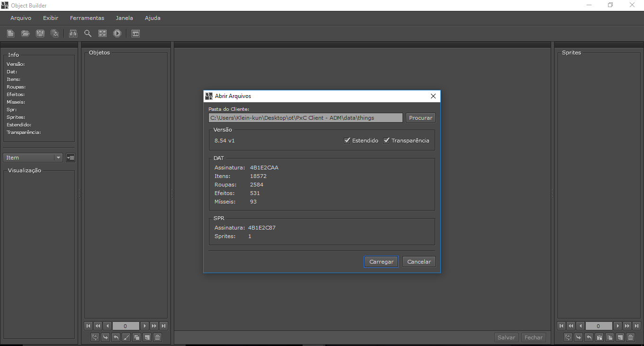The height and width of the screenshot is (346, 644).
Task: Click the New file toolbar icon
Action: point(10,34)
